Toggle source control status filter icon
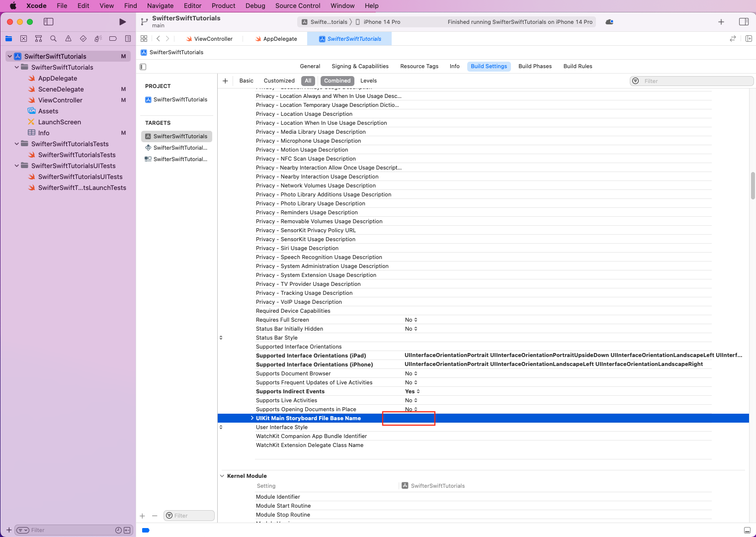The image size is (756, 537). (x=127, y=530)
